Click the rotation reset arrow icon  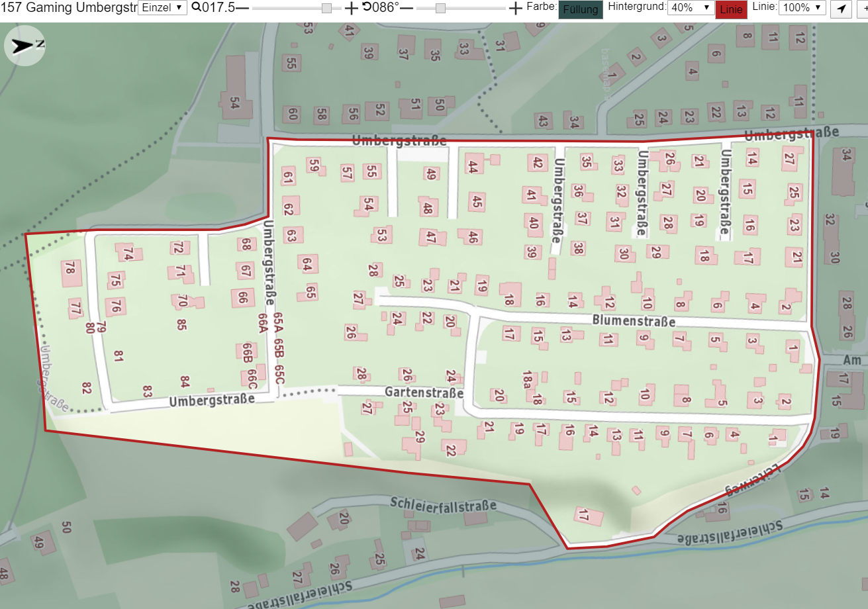366,8
